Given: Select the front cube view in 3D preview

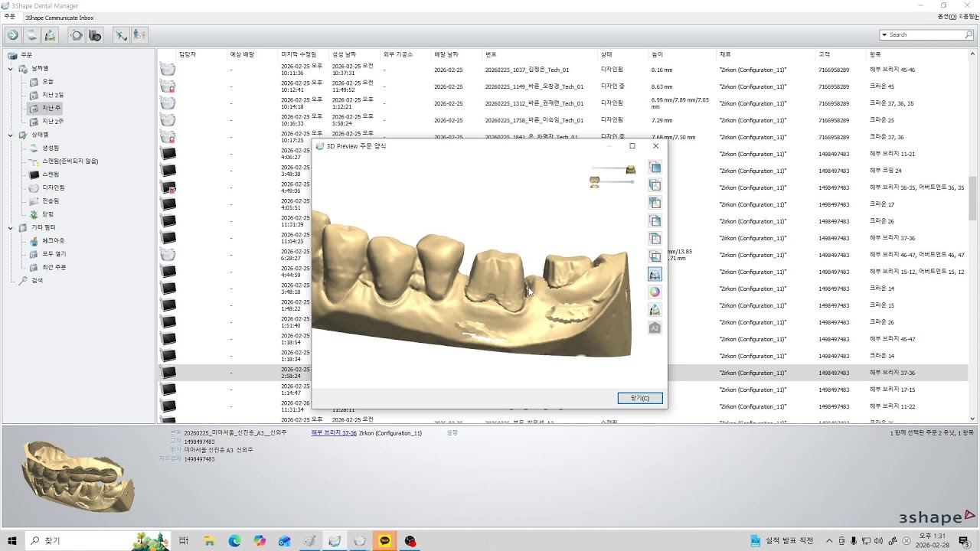Looking at the screenshot, I should pyautogui.click(x=655, y=167).
